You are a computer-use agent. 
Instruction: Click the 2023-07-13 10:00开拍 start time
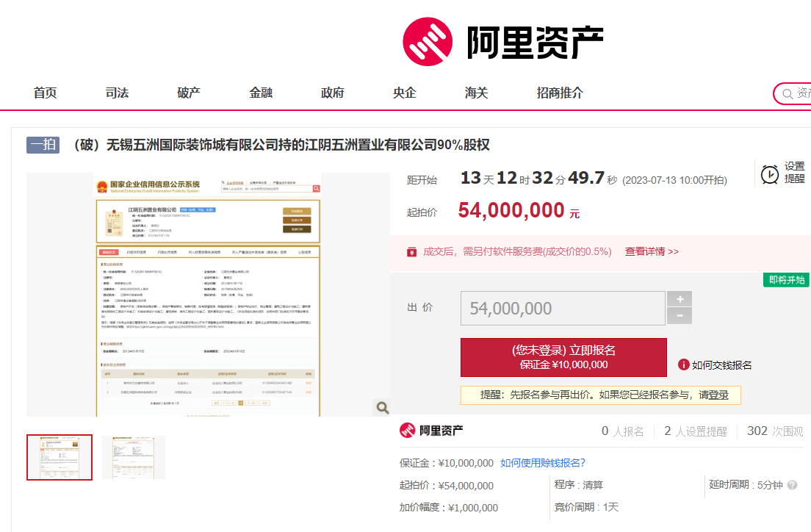674,180
